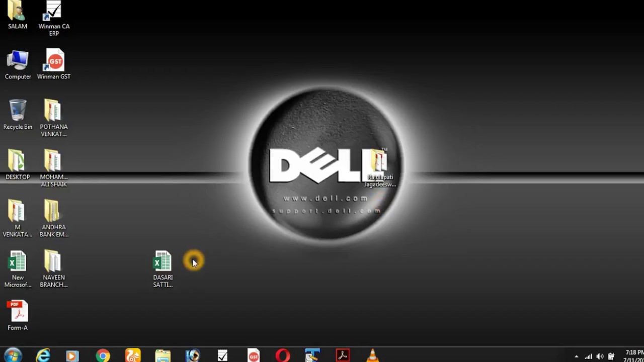
Task: Select the Rajulapati Jagadeesw... folder
Action: point(380,169)
